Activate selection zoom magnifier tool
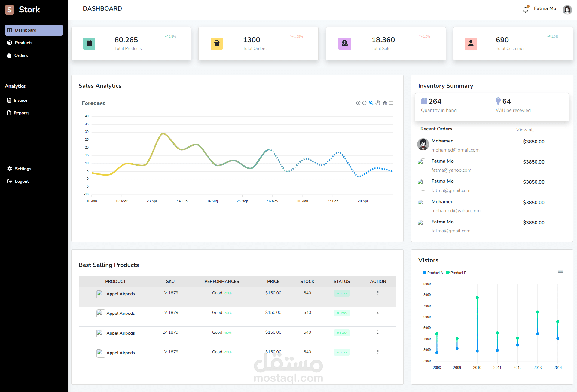The width and height of the screenshot is (577, 392). 371,103
